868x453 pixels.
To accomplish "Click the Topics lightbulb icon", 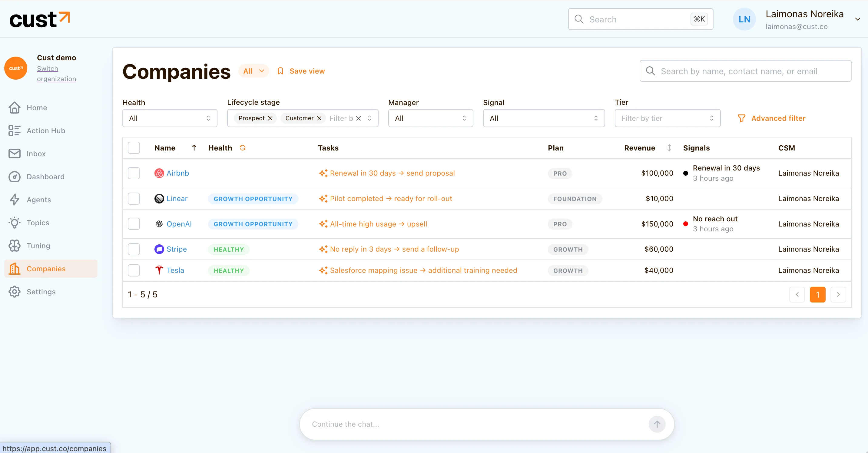I will pyautogui.click(x=15, y=223).
